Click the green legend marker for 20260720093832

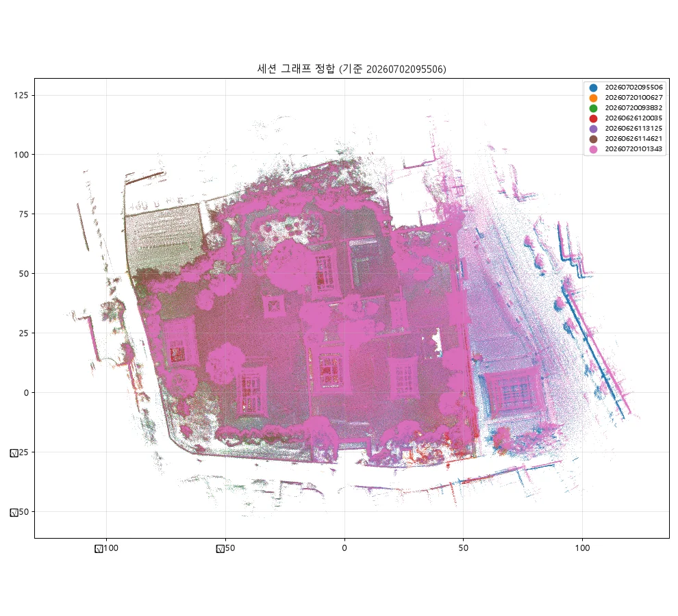(593, 109)
